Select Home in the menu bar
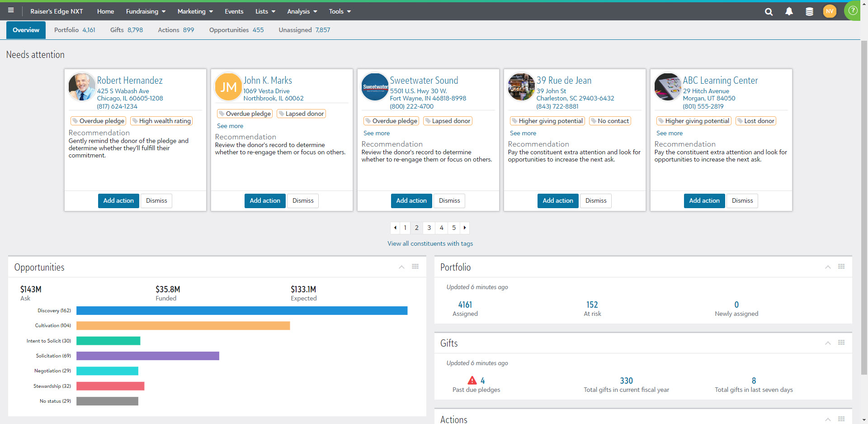This screenshot has height=424, width=868. pyautogui.click(x=105, y=11)
